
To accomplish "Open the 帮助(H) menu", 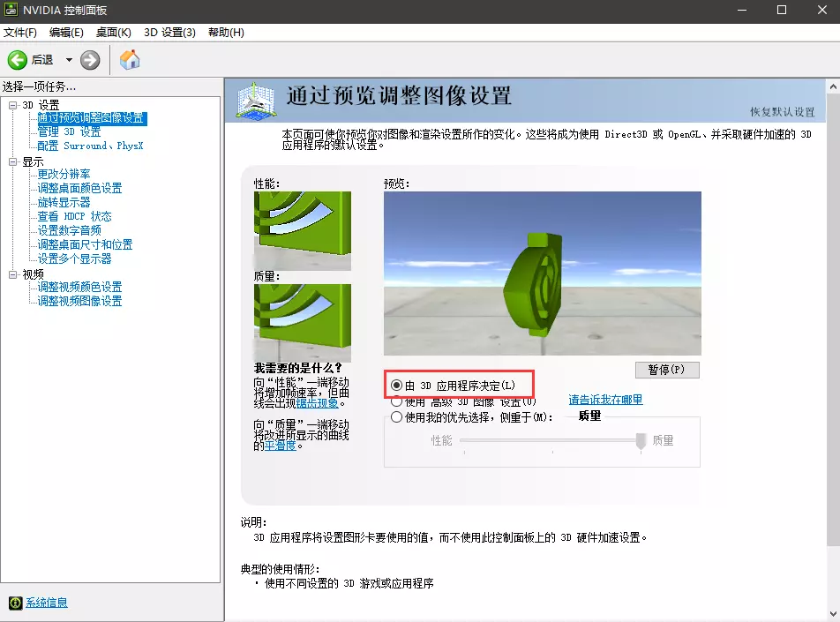I will 226,33.
